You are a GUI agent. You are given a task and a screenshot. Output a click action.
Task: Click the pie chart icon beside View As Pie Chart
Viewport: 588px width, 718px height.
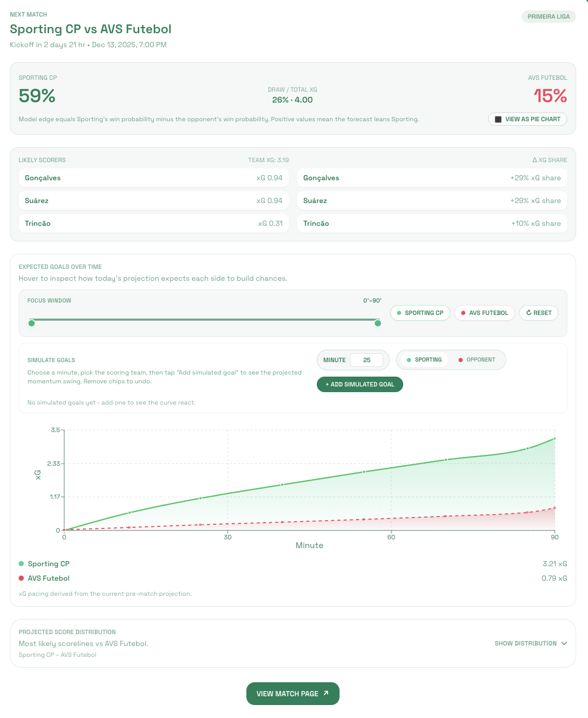(498, 119)
